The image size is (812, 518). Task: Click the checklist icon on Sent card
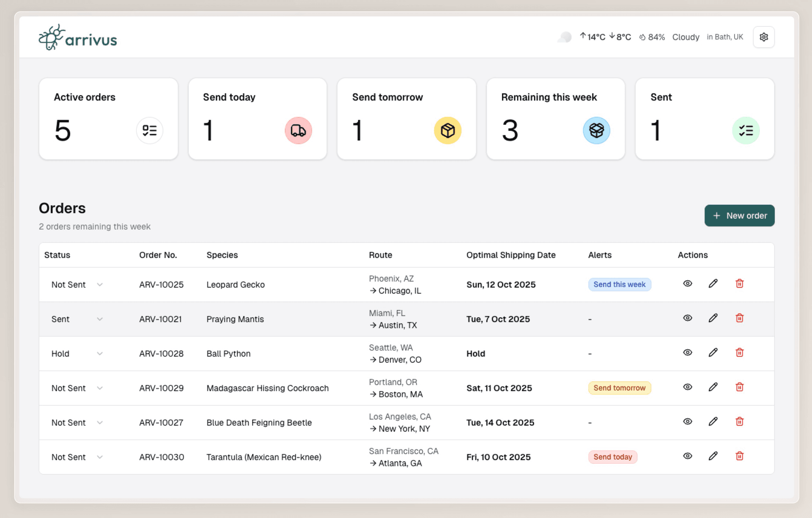[x=746, y=130]
